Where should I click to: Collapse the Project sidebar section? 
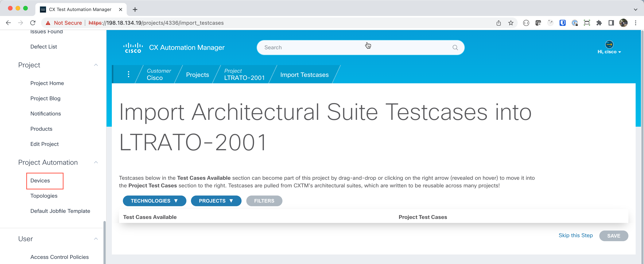click(96, 65)
